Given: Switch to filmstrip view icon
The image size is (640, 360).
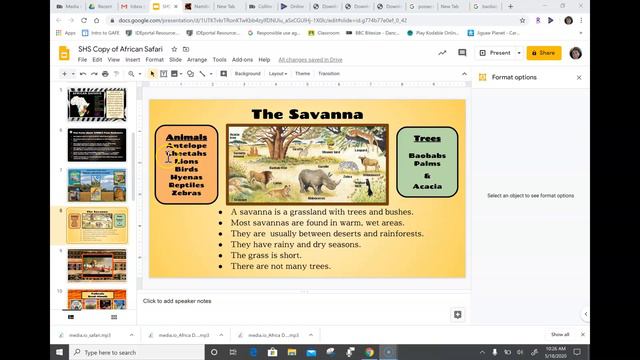Looking at the screenshot, I should 71,317.
